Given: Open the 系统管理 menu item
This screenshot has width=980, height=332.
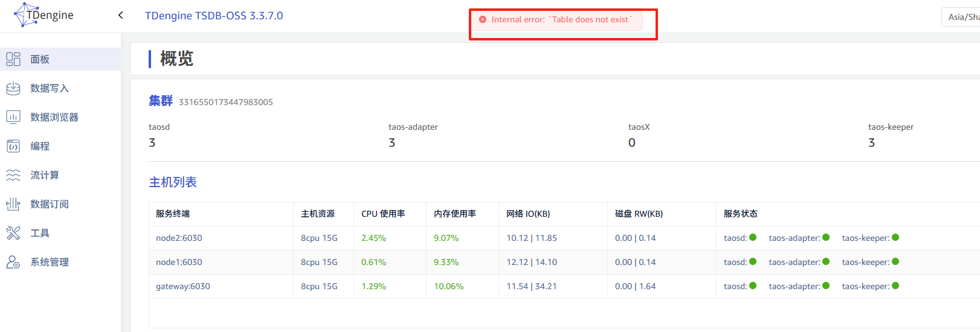Looking at the screenshot, I should tap(50, 262).
